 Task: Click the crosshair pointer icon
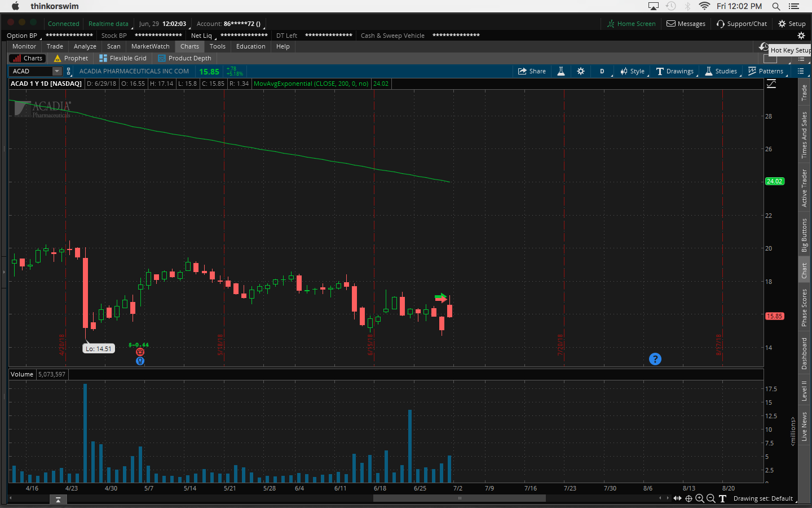689,498
